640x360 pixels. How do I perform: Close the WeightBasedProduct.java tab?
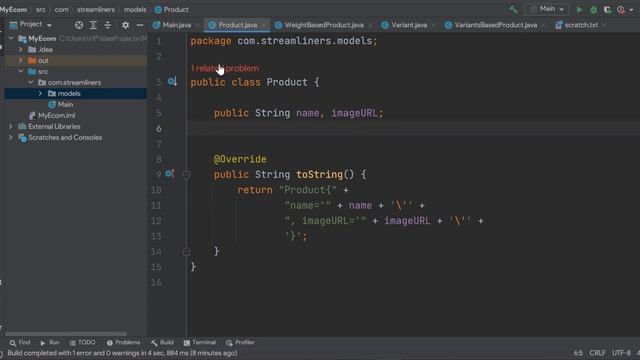(x=370, y=25)
